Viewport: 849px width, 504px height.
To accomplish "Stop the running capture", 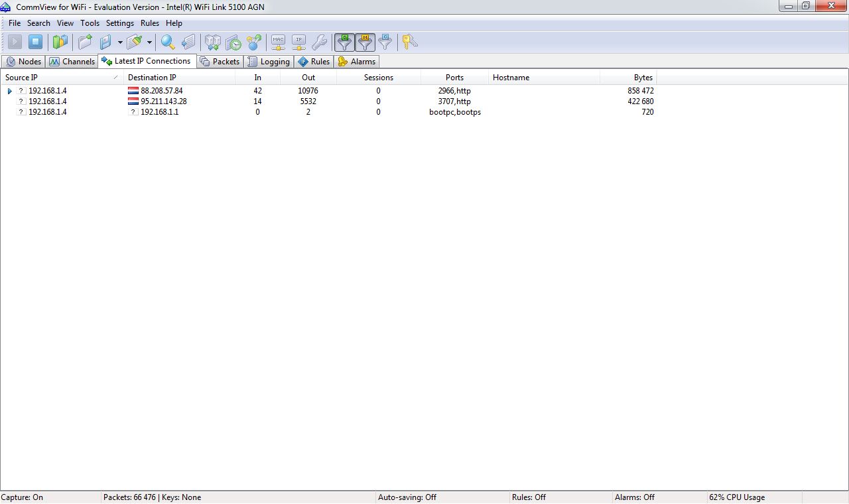I will tap(36, 42).
